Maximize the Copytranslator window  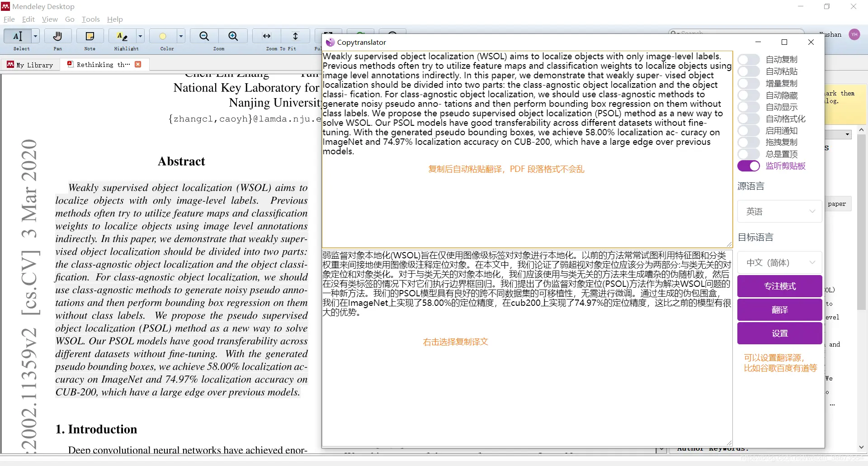784,42
